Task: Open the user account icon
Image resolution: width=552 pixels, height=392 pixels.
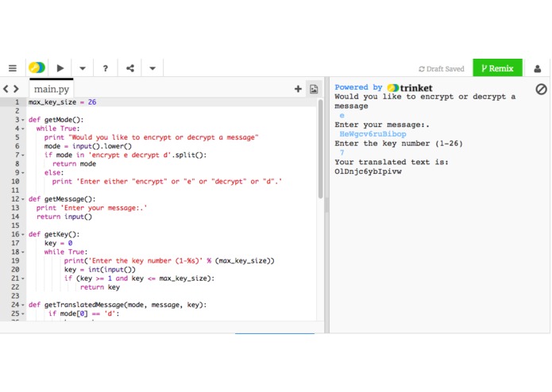Action: [537, 68]
